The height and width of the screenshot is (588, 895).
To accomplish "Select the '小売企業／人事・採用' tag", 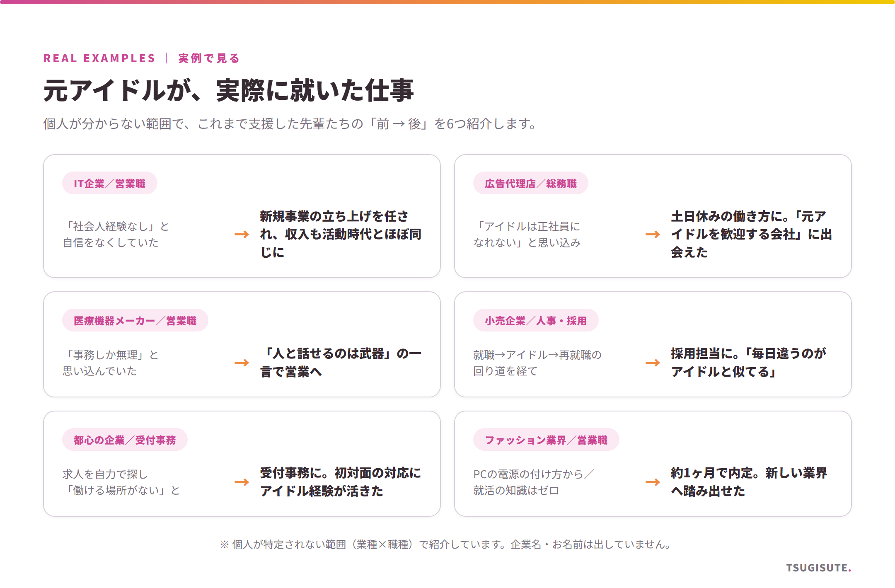I will pos(536,320).
